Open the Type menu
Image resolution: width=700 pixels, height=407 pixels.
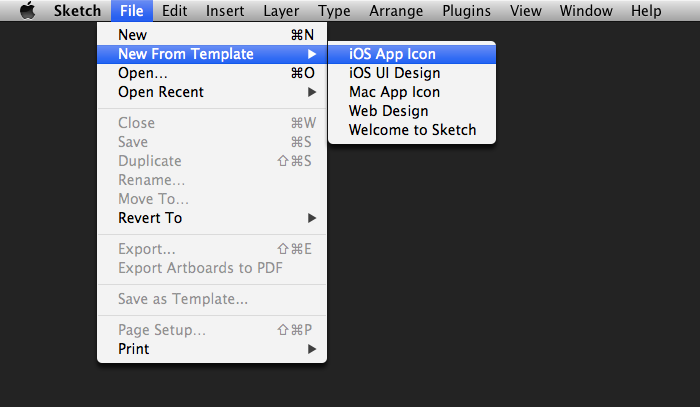[334, 10]
